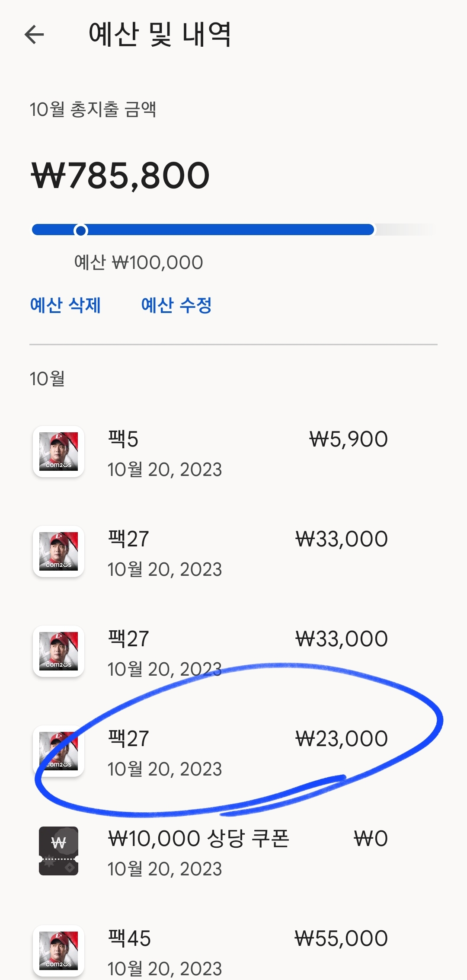Delete the budget via 예산 삭제

(65, 305)
